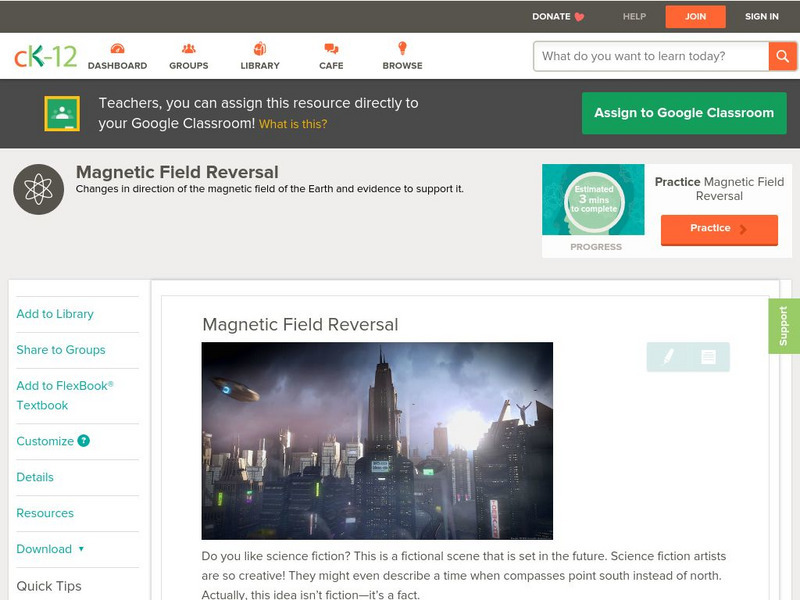Click the Customize help question mark icon
800x600 pixels.
84,441
